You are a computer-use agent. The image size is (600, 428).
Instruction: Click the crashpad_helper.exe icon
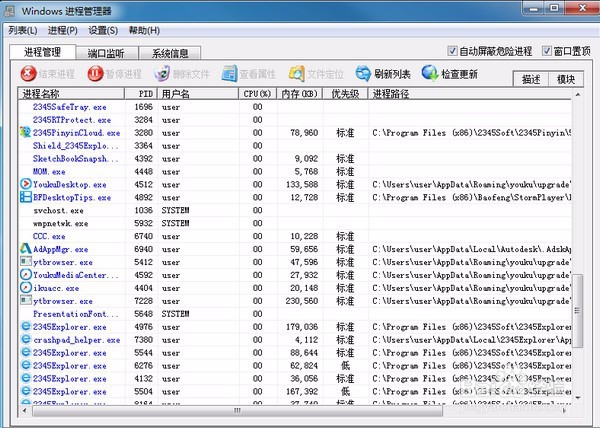26,340
